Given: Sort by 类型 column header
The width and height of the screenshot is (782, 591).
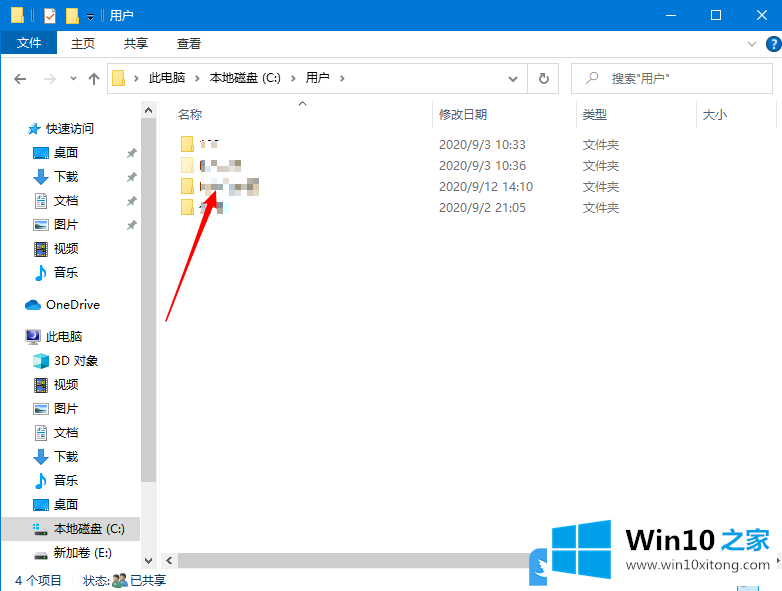Looking at the screenshot, I should (x=595, y=115).
